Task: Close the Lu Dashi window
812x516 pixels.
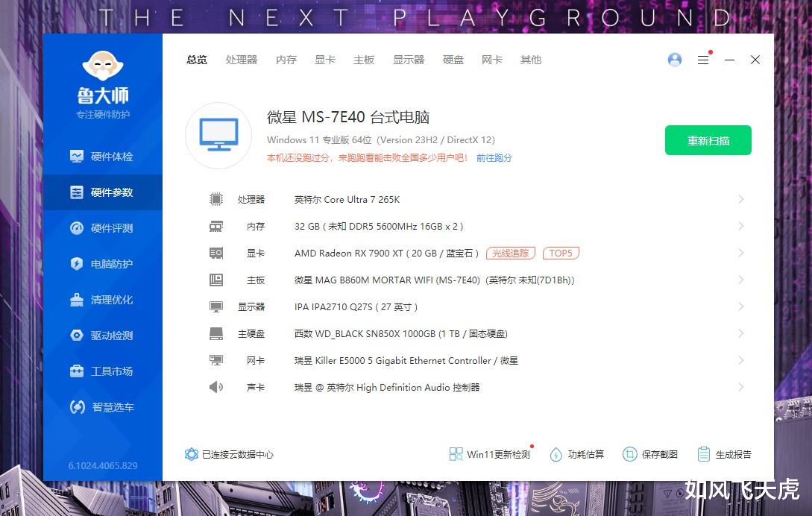Action: 755,60
